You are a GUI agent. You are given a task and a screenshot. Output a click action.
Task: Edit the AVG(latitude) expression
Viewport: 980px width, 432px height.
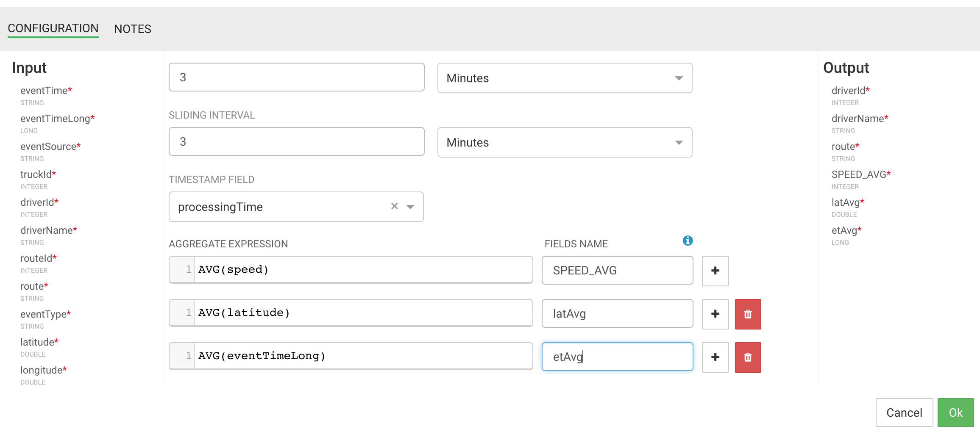[351, 313]
